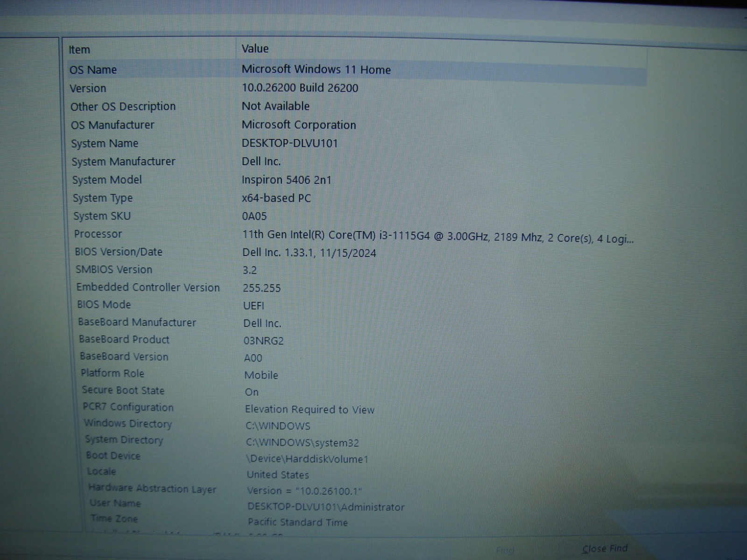Select System Manufacturer row
This screenshot has height=560, width=747.
click(123, 161)
